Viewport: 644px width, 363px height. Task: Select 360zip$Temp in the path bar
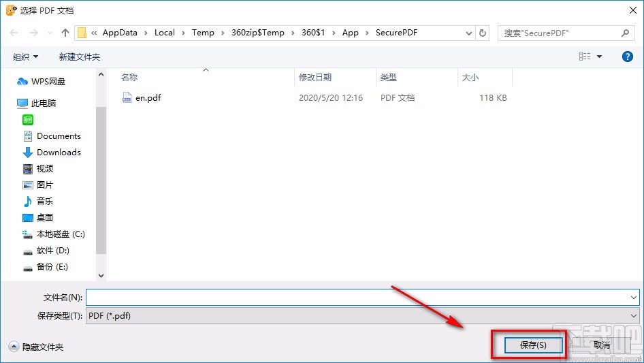(257, 33)
